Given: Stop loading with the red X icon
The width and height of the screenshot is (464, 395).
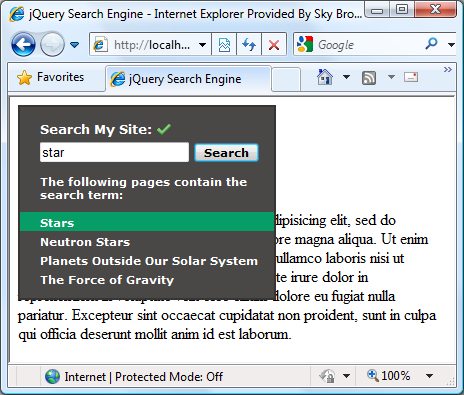Looking at the screenshot, I should [x=274, y=44].
